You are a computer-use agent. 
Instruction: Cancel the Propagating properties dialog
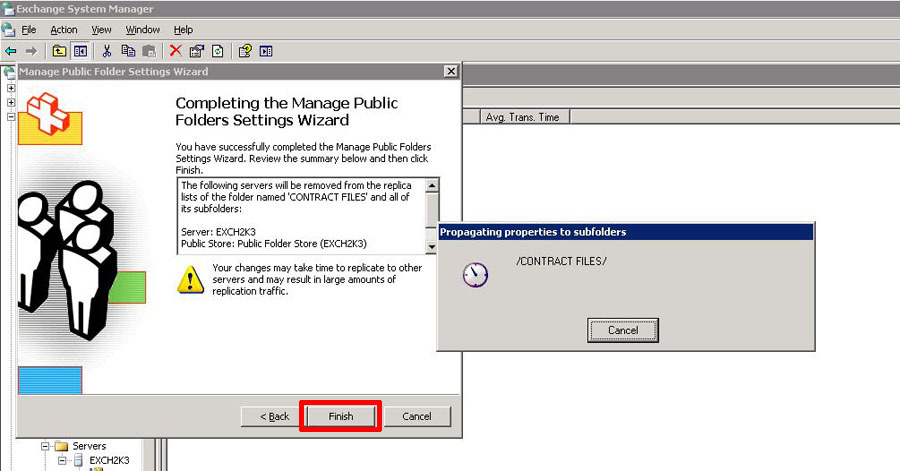(623, 330)
